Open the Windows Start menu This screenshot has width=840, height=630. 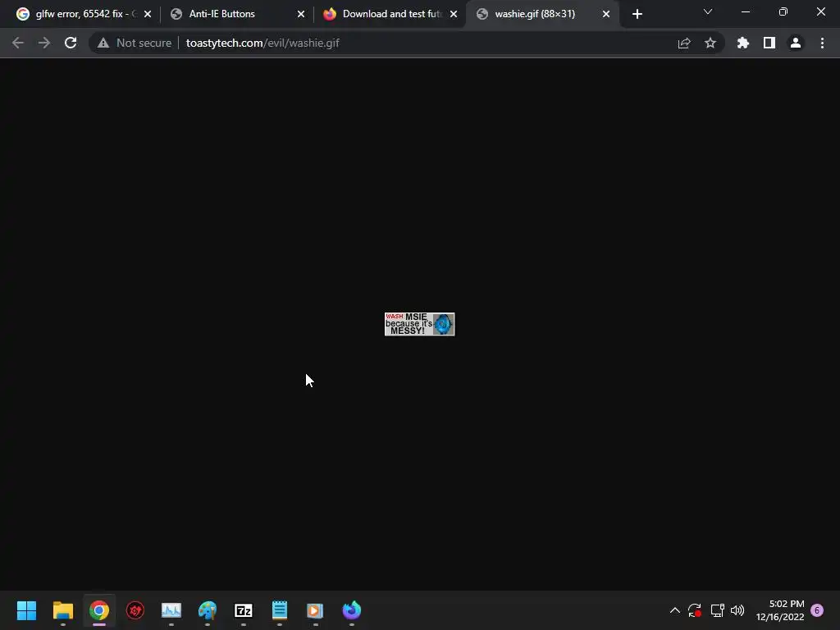pos(26,610)
